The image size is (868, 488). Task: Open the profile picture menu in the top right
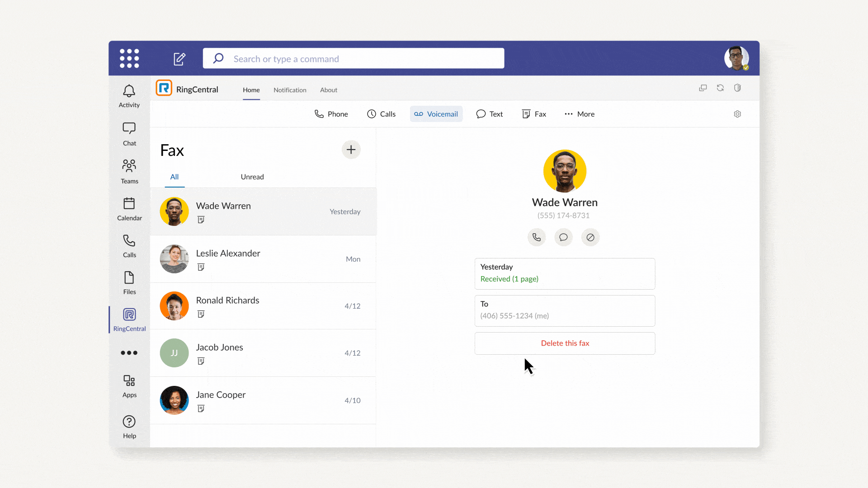click(736, 58)
